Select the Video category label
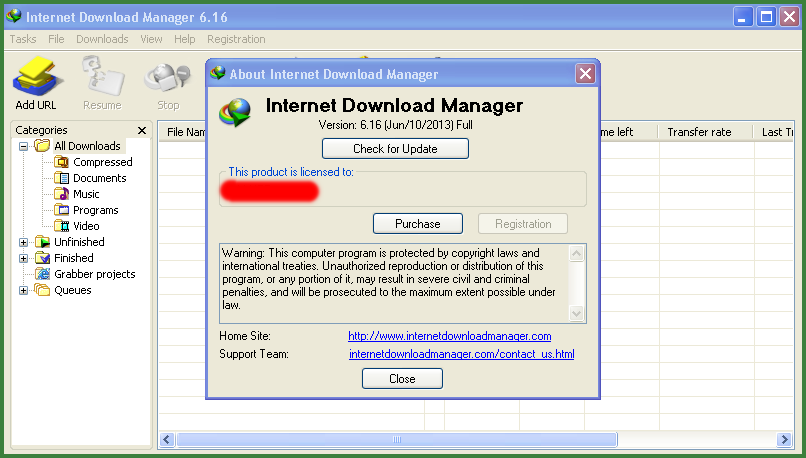This screenshot has width=806, height=458. pos(86,226)
